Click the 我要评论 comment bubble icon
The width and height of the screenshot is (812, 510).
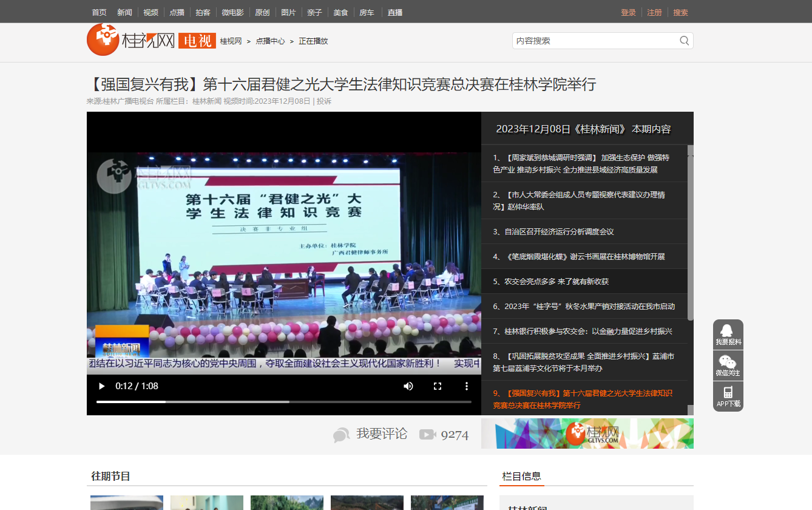342,435
